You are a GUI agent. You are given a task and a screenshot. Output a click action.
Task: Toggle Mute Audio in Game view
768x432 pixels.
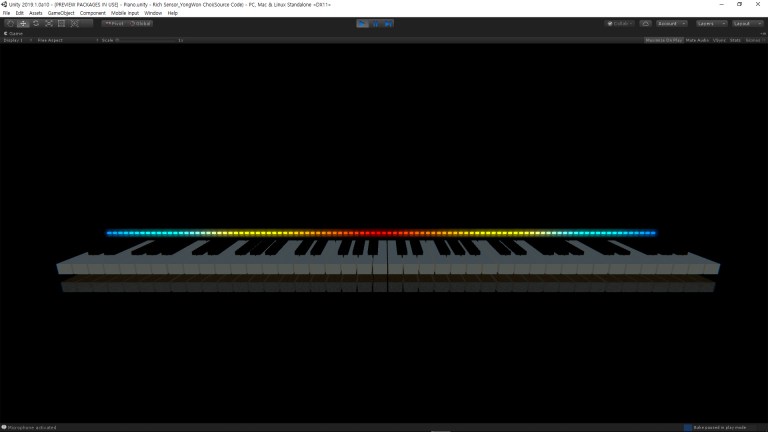[x=697, y=40]
